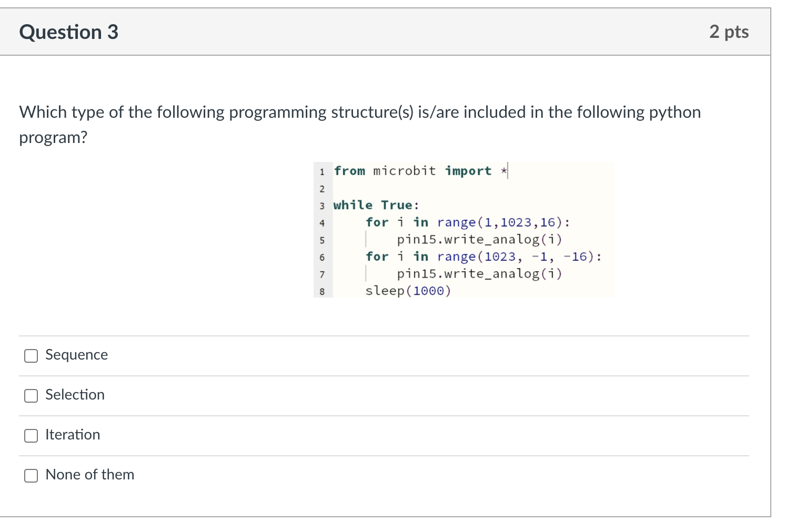Enable the Iteration checkbox
This screenshot has width=785, height=532.
point(31,436)
